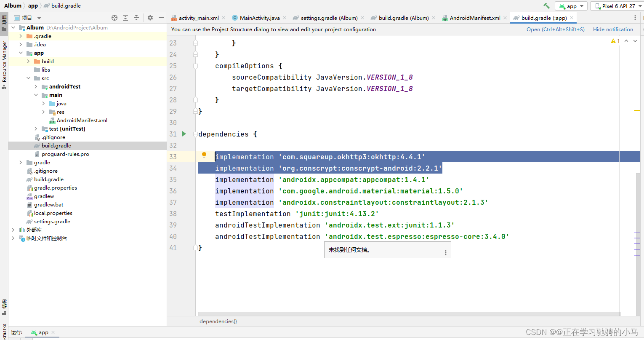The height and width of the screenshot is (340, 644).
Task: Click Open (Ctrl+Alt+Shift+S) link
Action: point(556,29)
